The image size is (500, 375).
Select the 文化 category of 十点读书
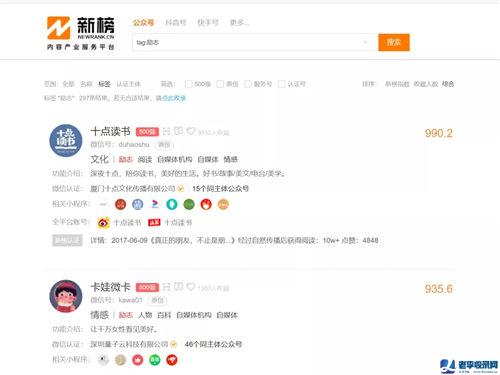point(99,159)
